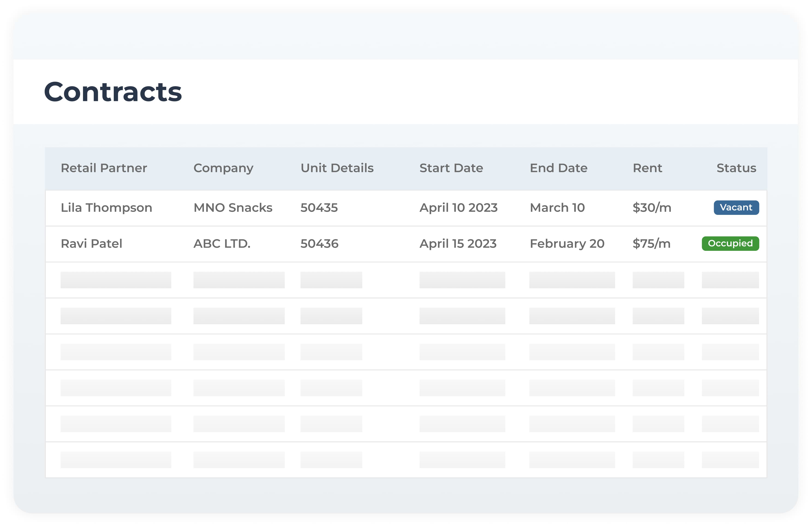Viewport: 812px width, 527px height.
Task: Click unit number 50436
Action: [319, 243]
